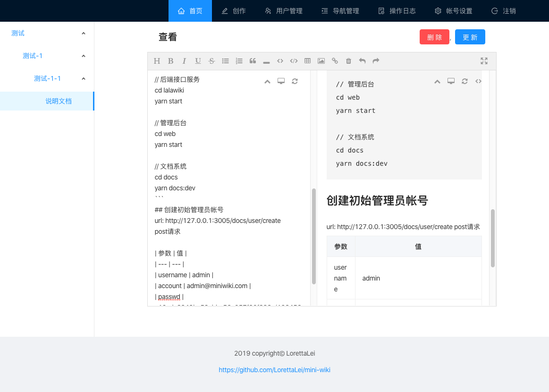Click "cd lalawiki" line in editor
This screenshot has width=549, height=392.
(169, 90)
